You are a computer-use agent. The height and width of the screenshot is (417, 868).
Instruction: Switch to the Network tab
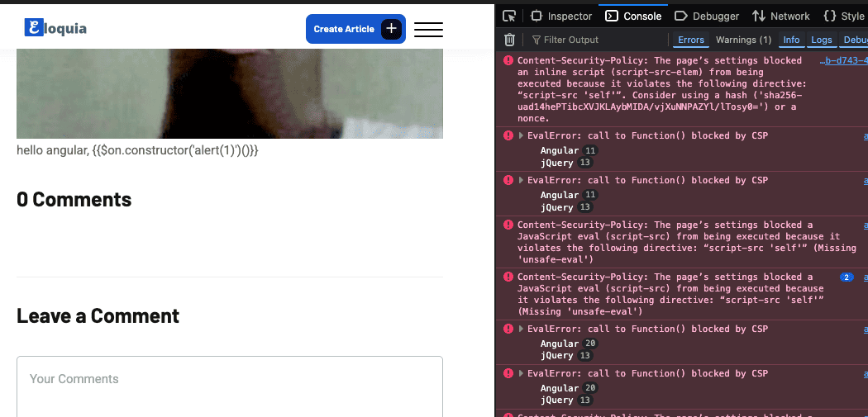[x=780, y=16]
